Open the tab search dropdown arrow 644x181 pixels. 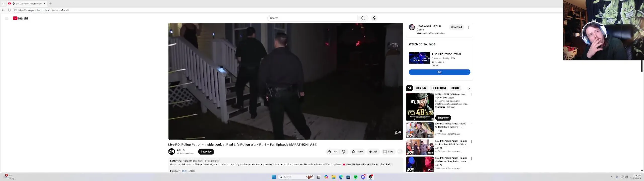tap(3, 3)
